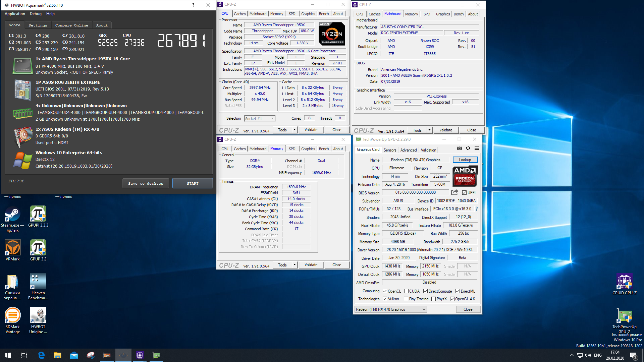This screenshot has width=644, height=362.
Task: Open Heaven Benchmark desktop icon
Action: pos(38,287)
